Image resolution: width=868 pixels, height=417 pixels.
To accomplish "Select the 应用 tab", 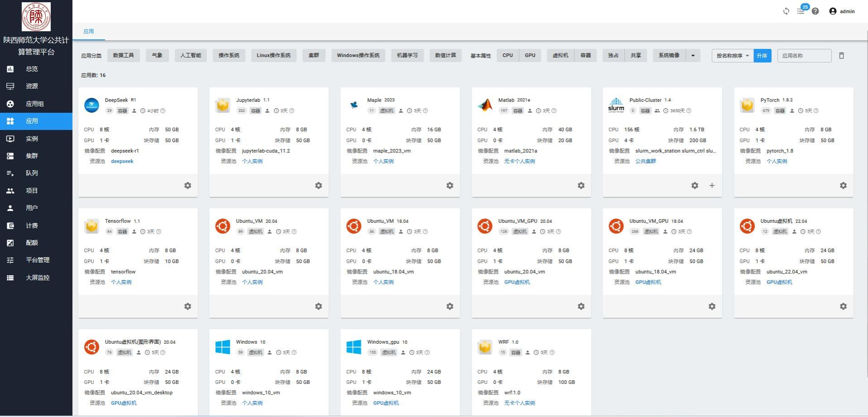I will click(89, 31).
